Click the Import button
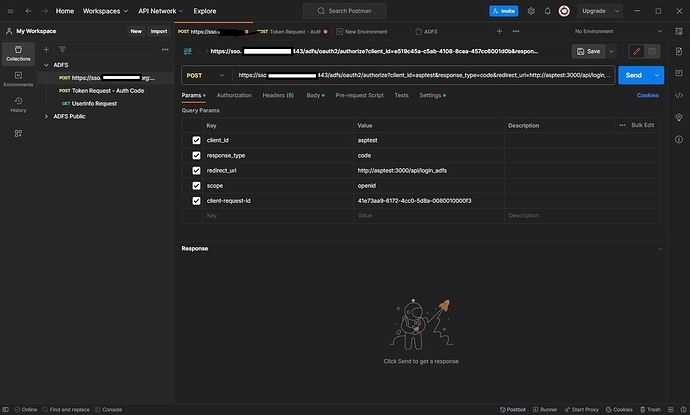Screen dimensions: 690x415 tap(159, 31)
